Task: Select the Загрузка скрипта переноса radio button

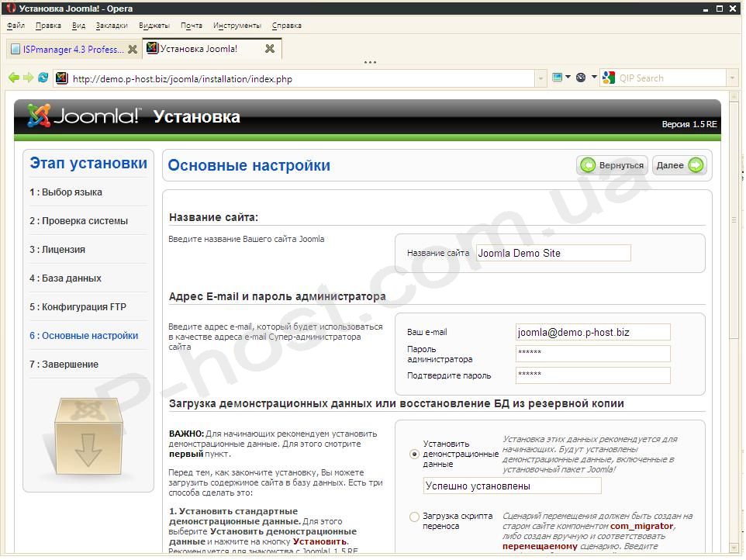Action: click(414, 517)
